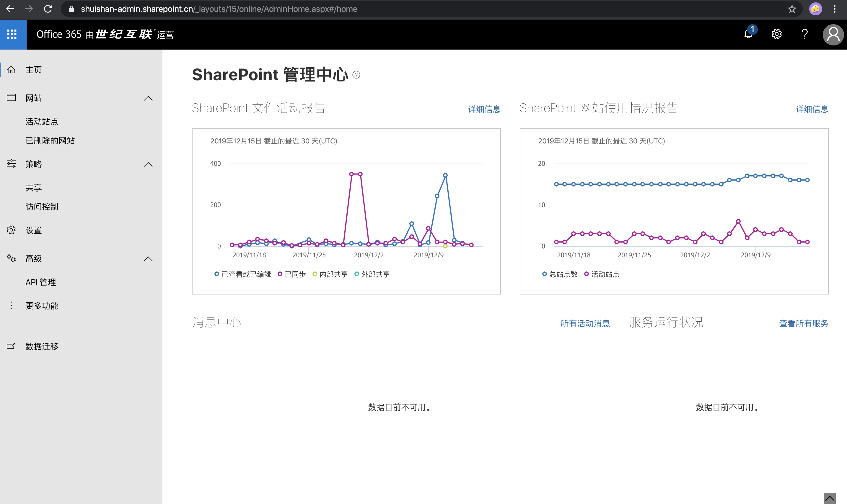Screen dimensions: 847x504
Task: Open the notifications bell
Action: pyautogui.click(x=748, y=34)
